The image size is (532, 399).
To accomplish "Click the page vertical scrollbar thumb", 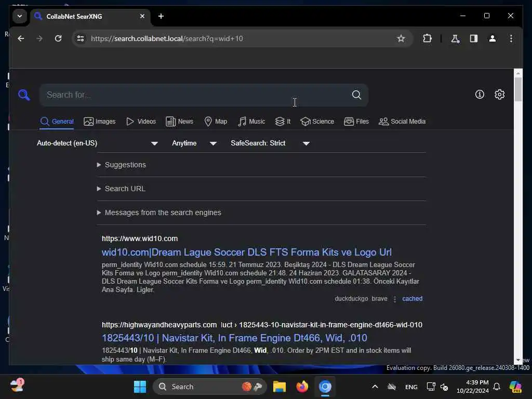I will point(518,89).
